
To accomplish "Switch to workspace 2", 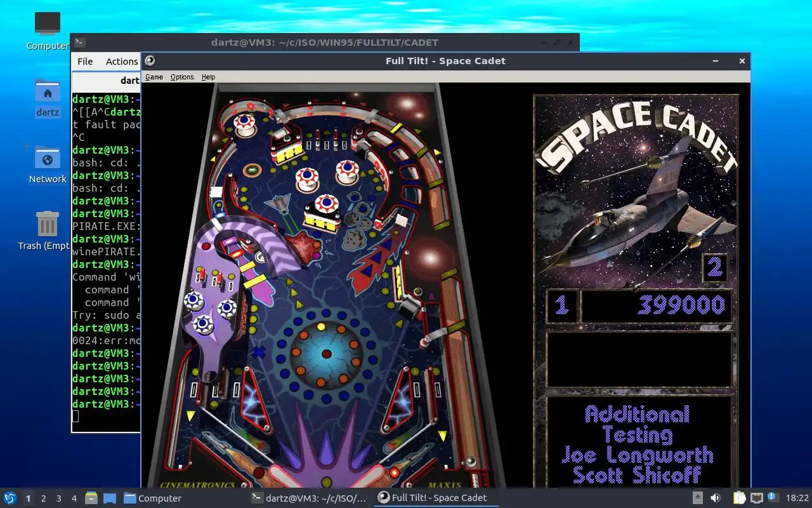I will (43, 498).
